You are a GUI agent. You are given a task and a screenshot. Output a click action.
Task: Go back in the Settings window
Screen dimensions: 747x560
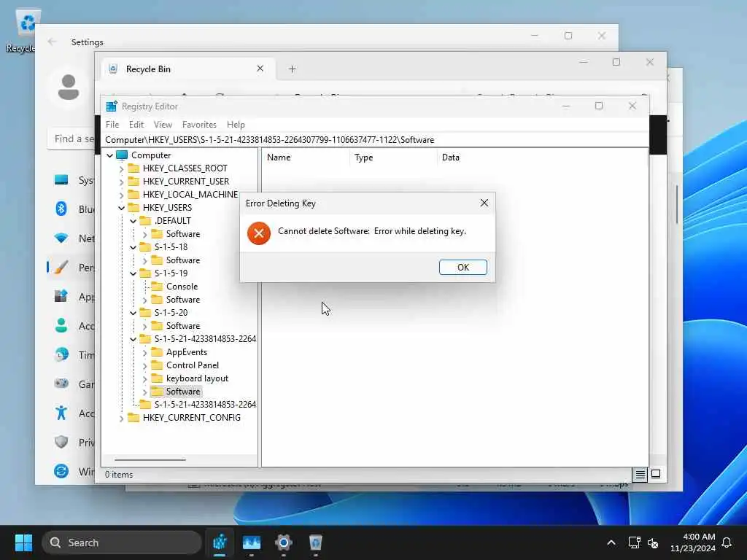point(52,42)
